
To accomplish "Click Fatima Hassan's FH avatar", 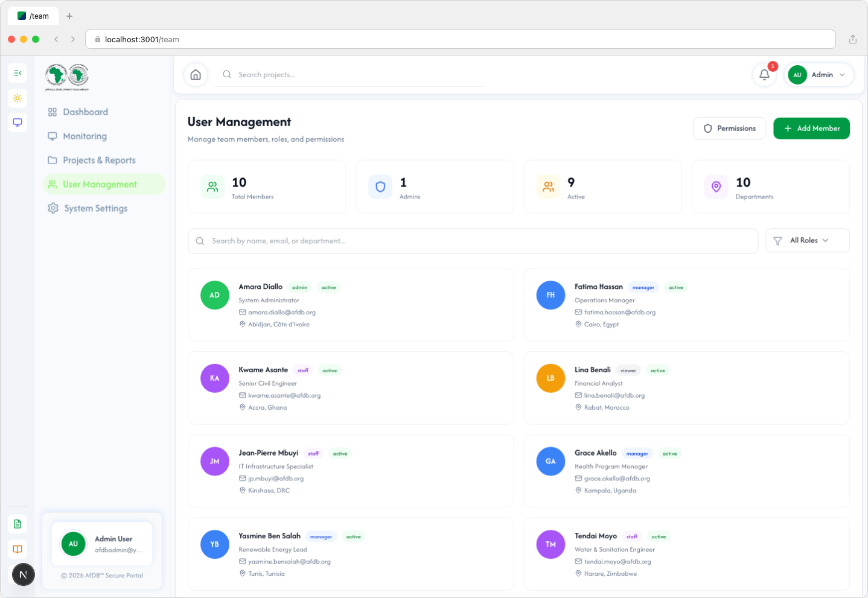I will coord(550,295).
